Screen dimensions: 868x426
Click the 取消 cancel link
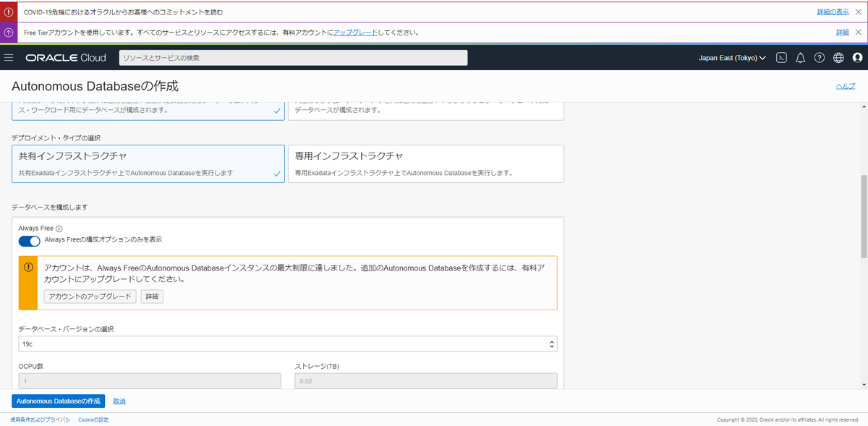119,401
